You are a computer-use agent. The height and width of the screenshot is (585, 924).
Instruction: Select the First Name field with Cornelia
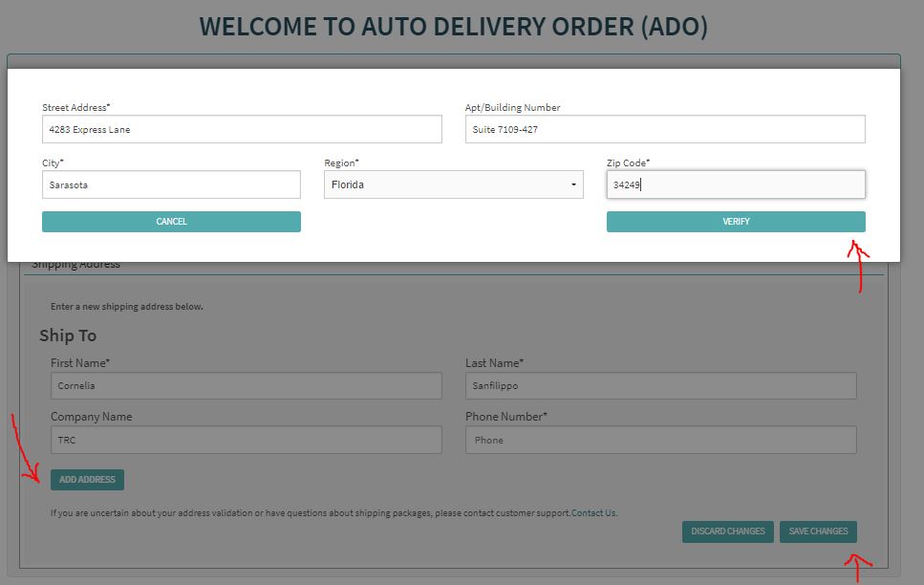(247, 385)
